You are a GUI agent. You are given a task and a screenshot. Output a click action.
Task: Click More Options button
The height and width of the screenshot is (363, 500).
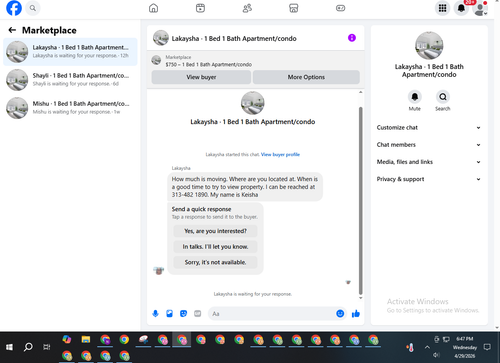tap(306, 77)
